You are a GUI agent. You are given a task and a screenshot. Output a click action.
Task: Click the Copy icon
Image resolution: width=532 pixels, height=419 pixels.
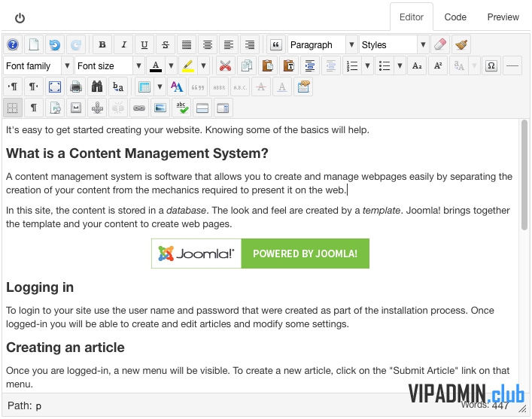pyautogui.click(x=247, y=65)
